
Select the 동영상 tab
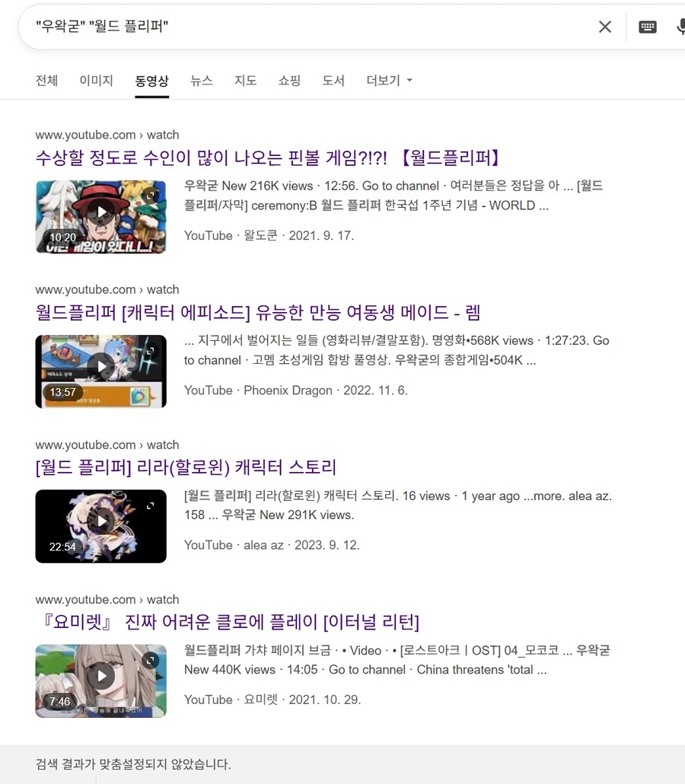pos(151,81)
